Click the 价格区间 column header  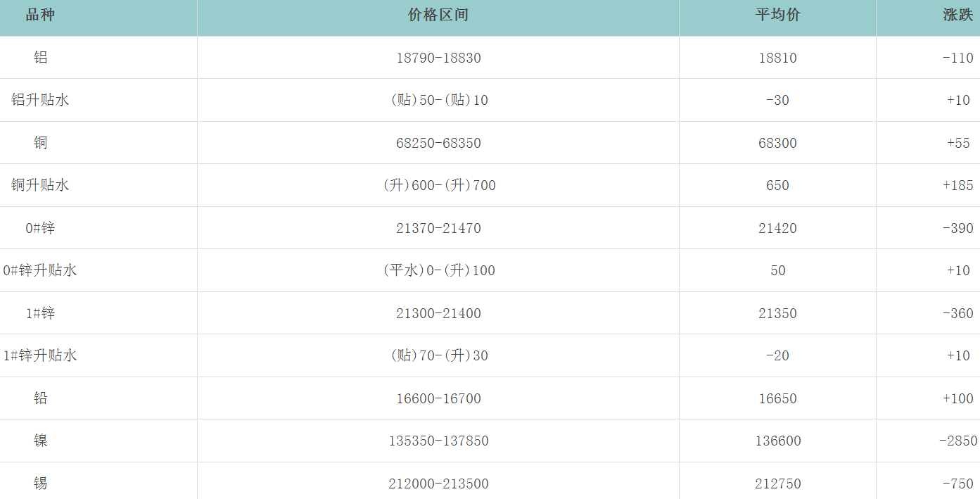click(438, 15)
